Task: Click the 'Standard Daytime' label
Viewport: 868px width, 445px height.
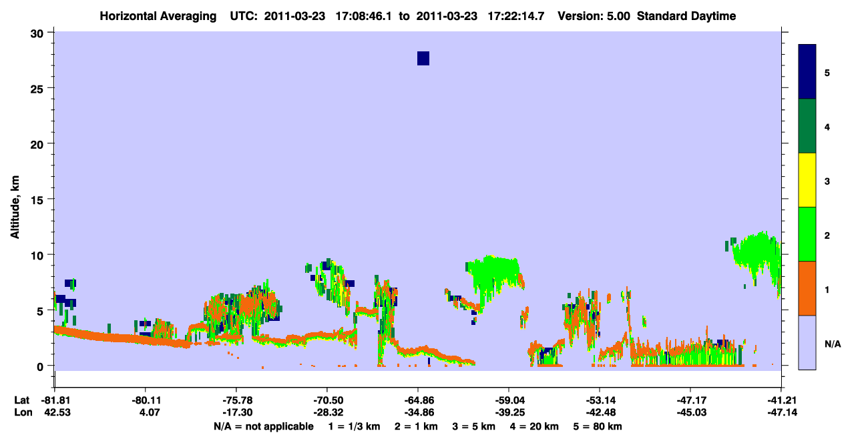Action: (686, 16)
